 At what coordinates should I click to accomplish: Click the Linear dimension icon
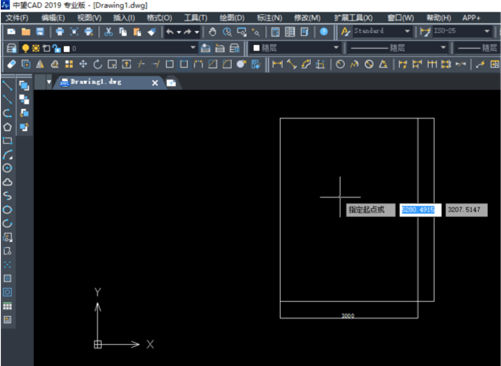[277, 64]
